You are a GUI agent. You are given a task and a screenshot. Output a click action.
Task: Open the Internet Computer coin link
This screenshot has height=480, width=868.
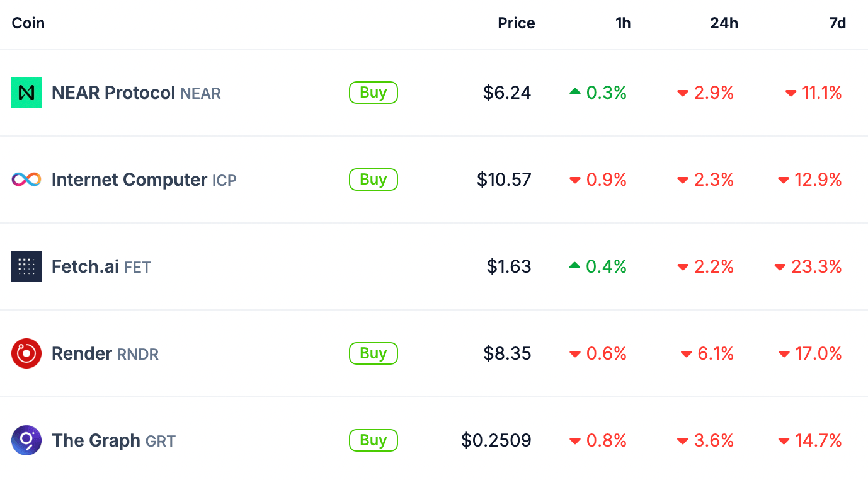point(129,180)
